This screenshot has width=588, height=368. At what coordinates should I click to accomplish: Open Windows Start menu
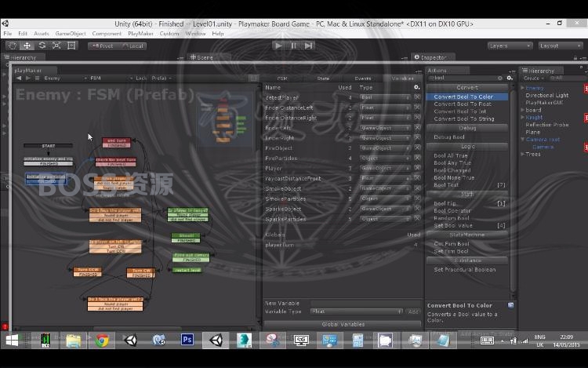(12, 341)
